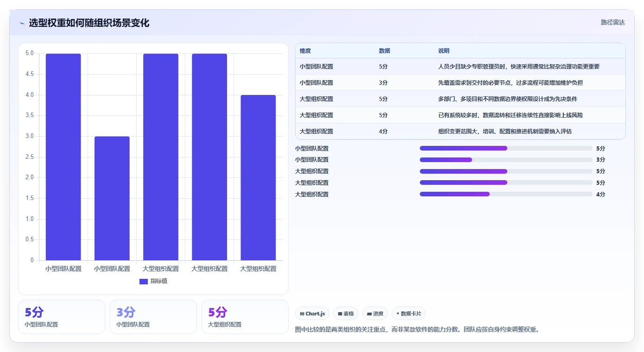Screen dimensions: 644x352
Task: Open the 5分 小型团队配置 data card
Action: pos(61,317)
